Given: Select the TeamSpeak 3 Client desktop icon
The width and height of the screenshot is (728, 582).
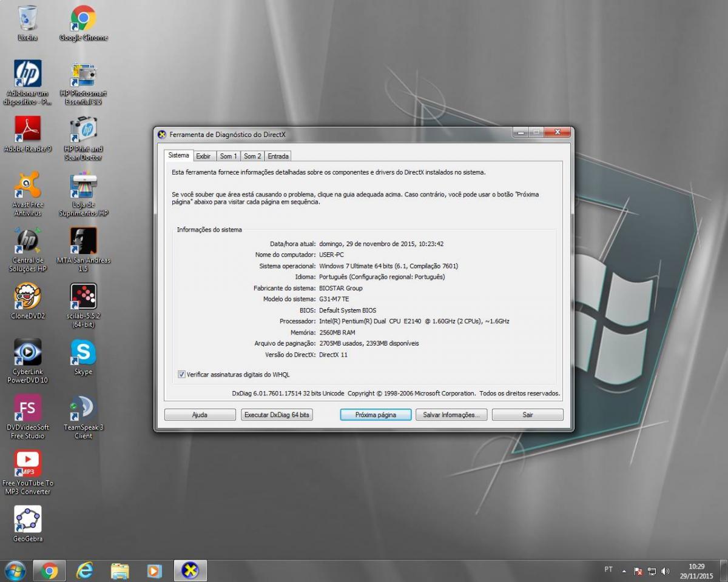Looking at the screenshot, I should 83,417.
